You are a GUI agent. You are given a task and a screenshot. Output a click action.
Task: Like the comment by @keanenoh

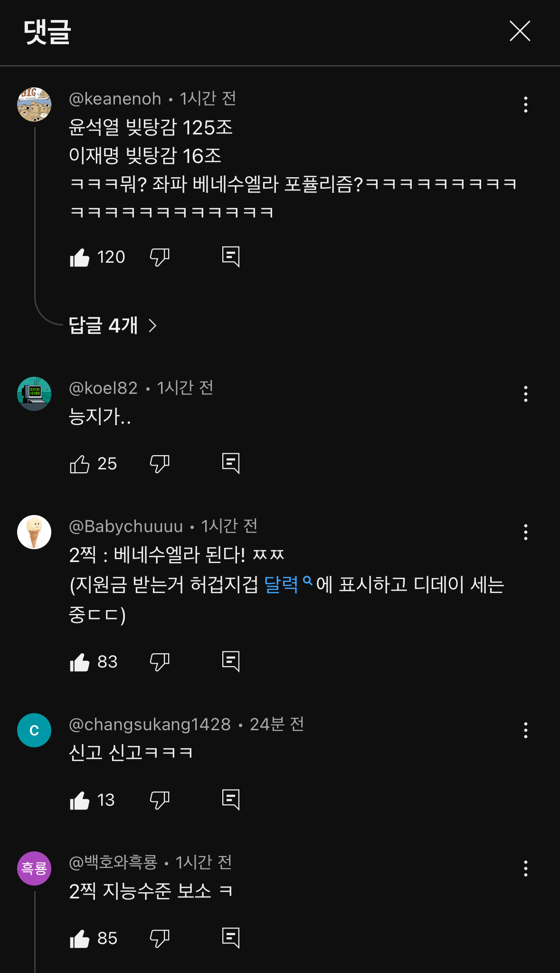(x=80, y=258)
